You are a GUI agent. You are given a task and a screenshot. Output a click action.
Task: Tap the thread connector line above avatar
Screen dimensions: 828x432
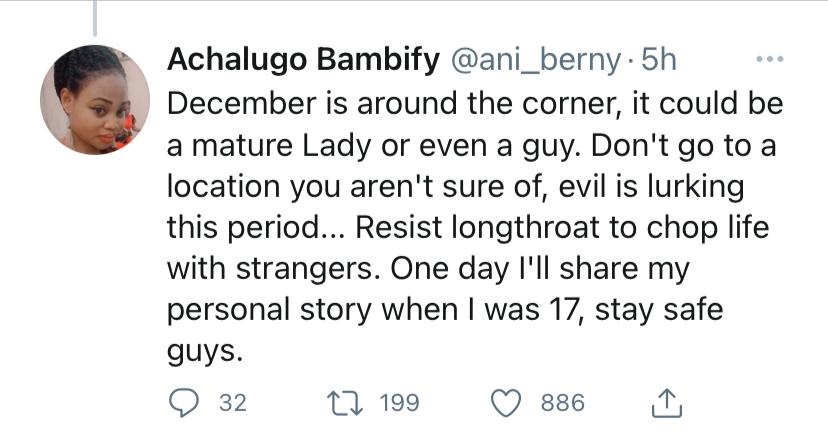[x=95, y=18]
